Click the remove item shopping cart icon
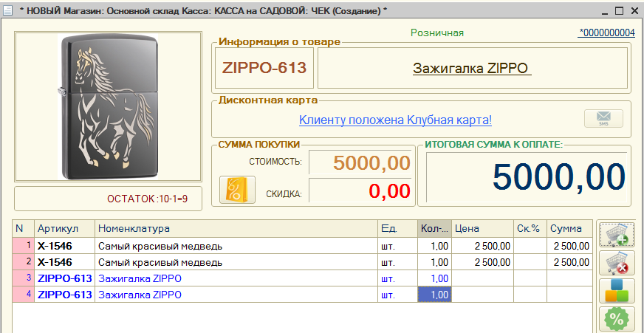644x333 pixels. coord(617,263)
